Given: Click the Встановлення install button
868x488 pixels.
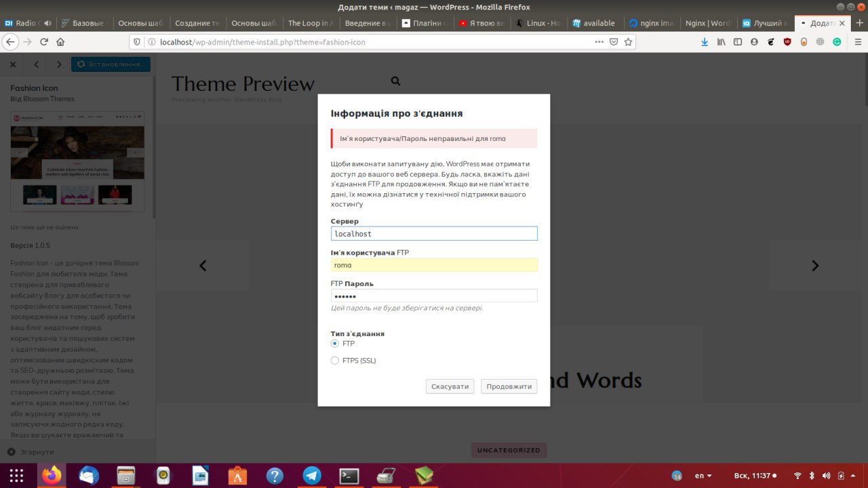Looking at the screenshot, I should coord(111,64).
